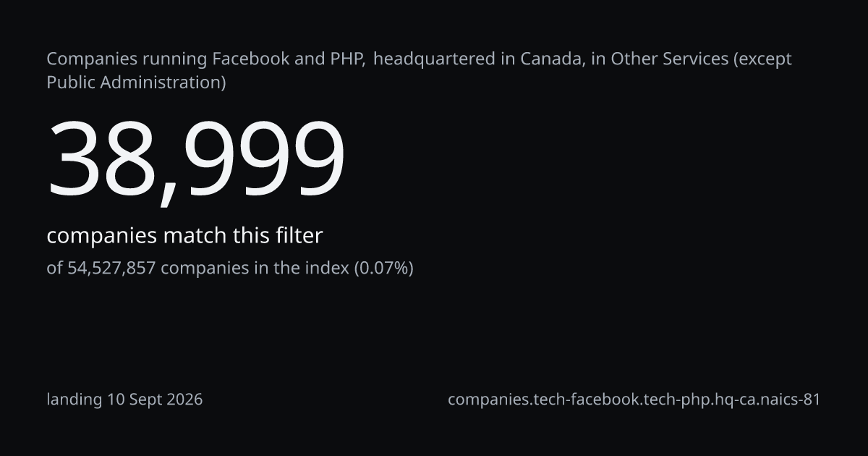Click the (0.07%) percentage text
This screenshot has height=456, width=868.
pyautogui.click(x=383, y=269)
